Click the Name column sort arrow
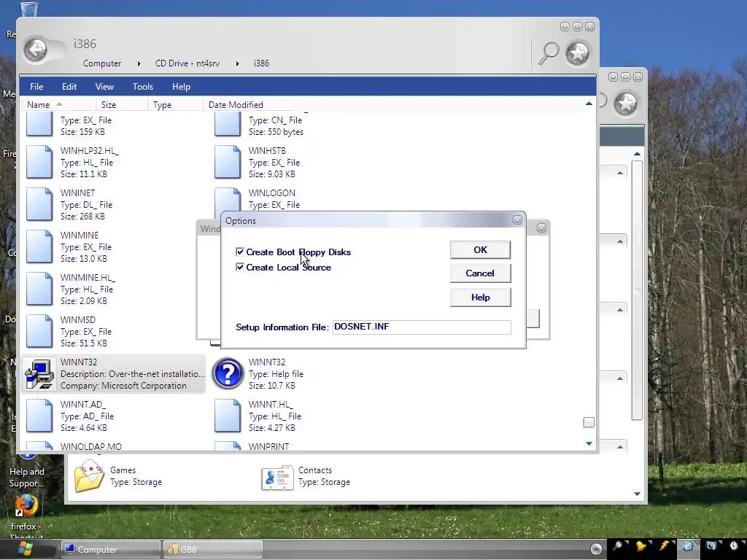This screenshot has height=560, width=747. coord(59,104)
